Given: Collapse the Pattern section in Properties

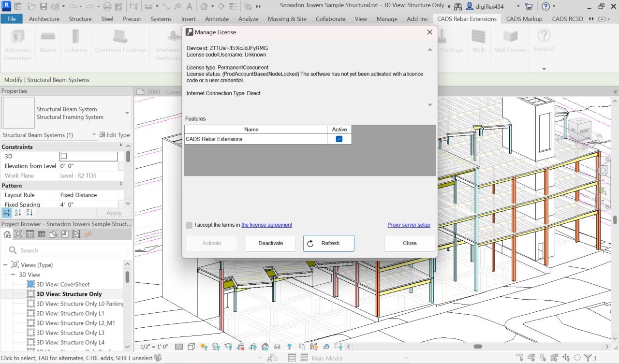Looking at the screenshot, I should coord(121,185).
